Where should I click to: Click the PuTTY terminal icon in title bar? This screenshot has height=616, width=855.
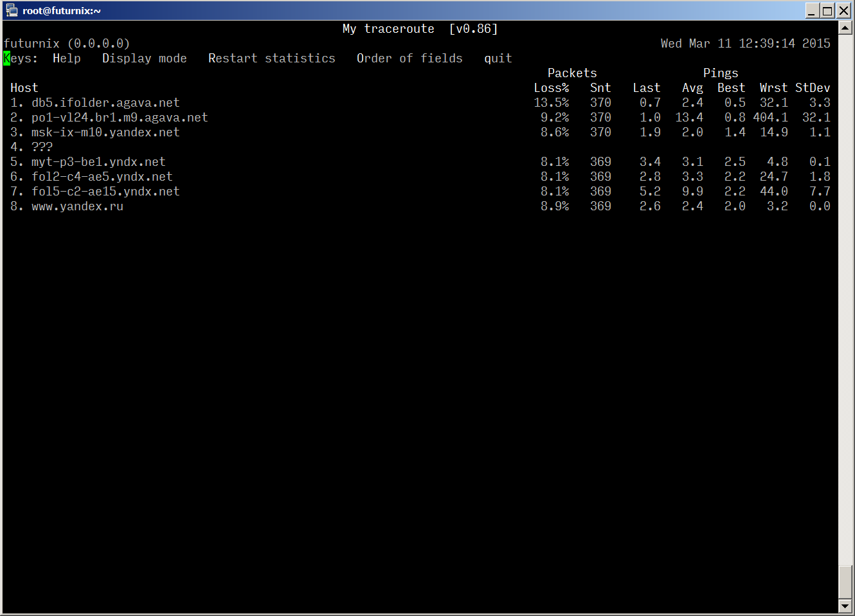pyautogui.click(x=11, y=10)
